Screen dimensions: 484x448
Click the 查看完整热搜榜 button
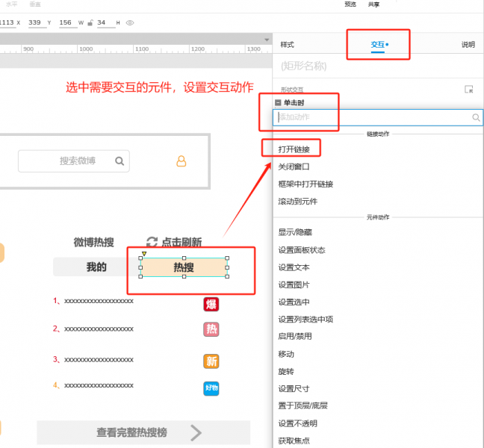[x=143, y=432]
